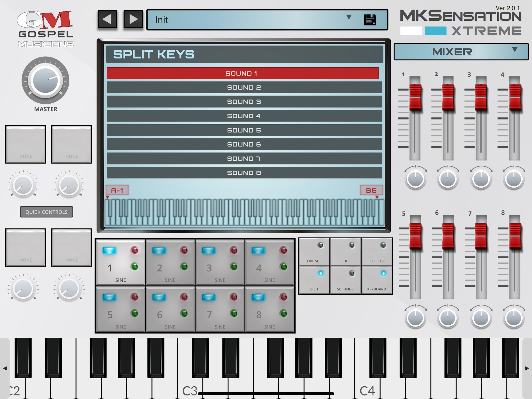532x399 pixels.
Task: Toggle the blue light on pad 2
Action: pos(159,251)
